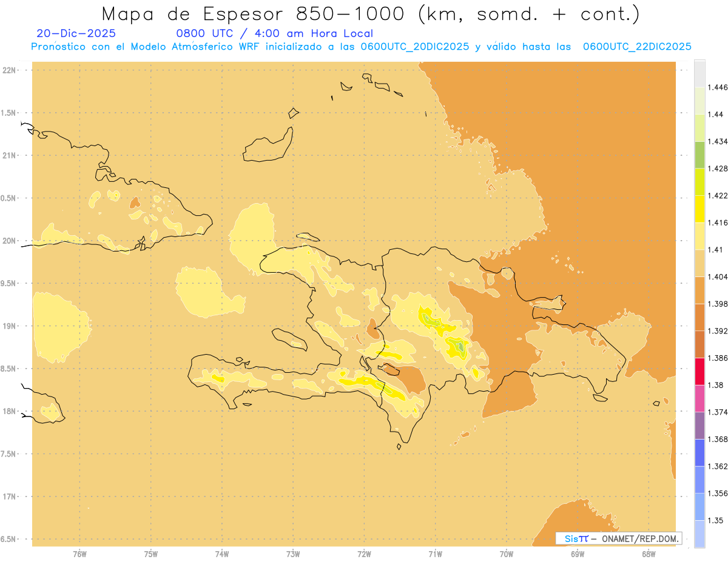The image size is (728, 562).
Task: Click the 'SisTT - ONAMET/REP.DOM.' credit label
Action: tap(618, 538)
